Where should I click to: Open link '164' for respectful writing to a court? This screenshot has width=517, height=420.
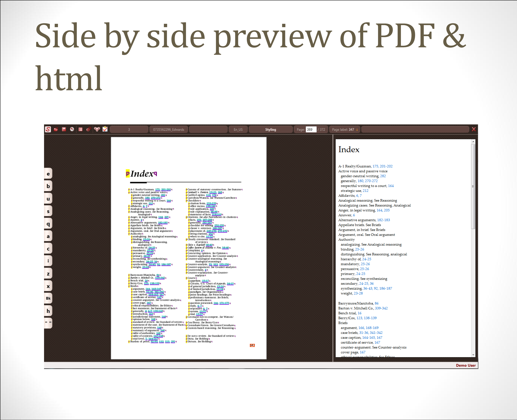391,186
